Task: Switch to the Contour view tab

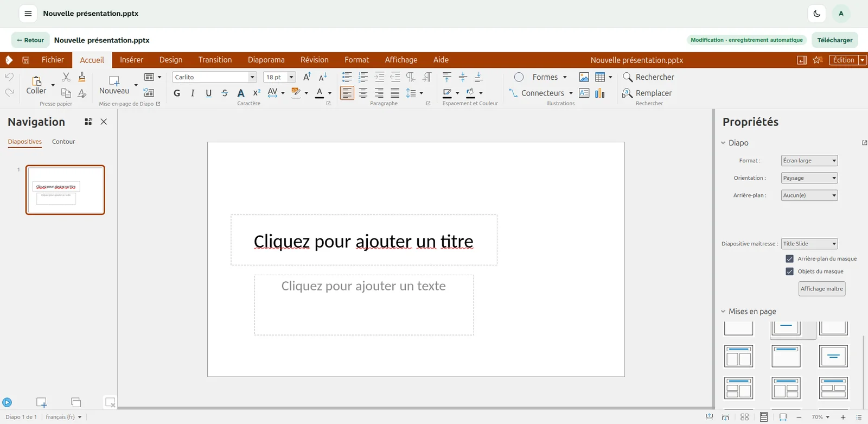Action: coord(63,142)
